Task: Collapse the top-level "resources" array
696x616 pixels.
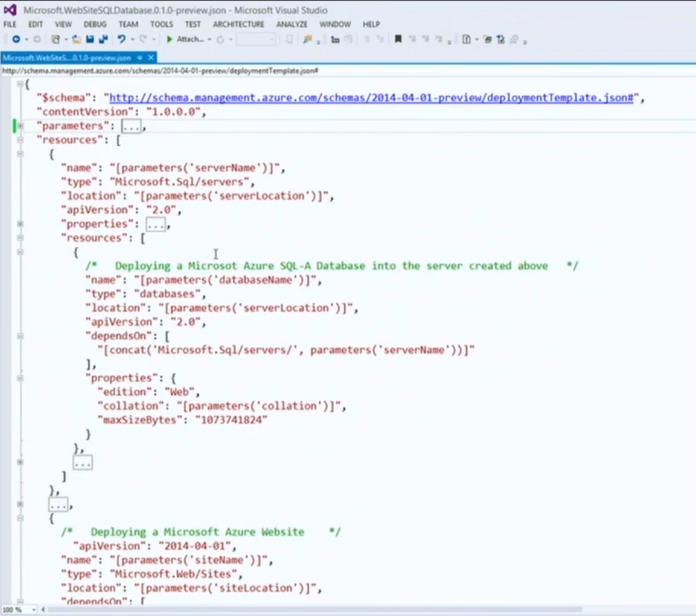Action: 20,140
